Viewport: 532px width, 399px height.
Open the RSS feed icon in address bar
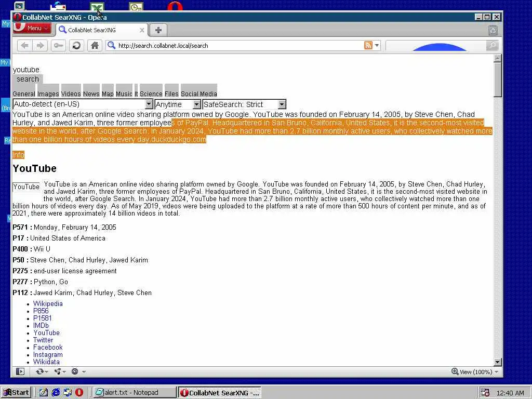click(368, 45)
